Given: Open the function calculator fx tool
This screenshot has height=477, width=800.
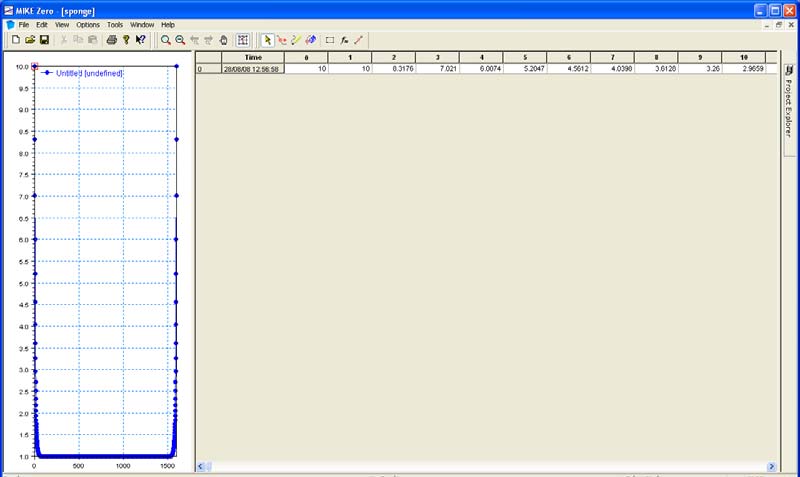Looking at the screenshot, I should (x=344, y=40).
